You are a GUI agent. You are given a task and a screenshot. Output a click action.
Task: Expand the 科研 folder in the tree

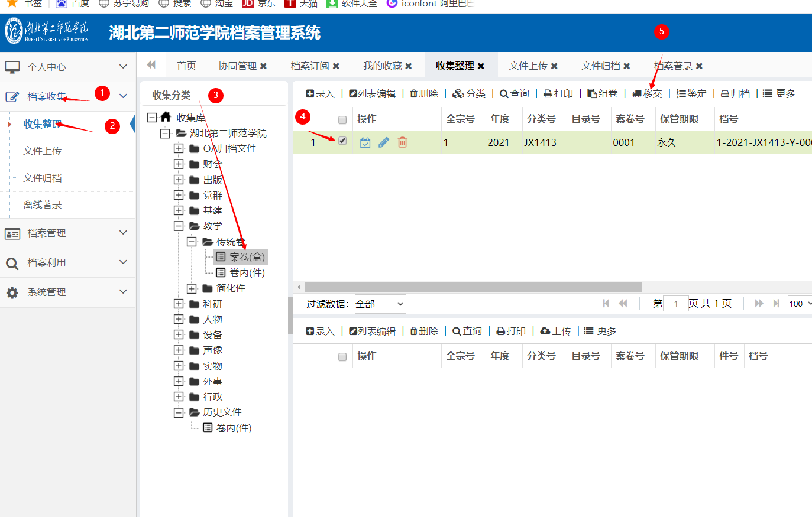(179, 304)
